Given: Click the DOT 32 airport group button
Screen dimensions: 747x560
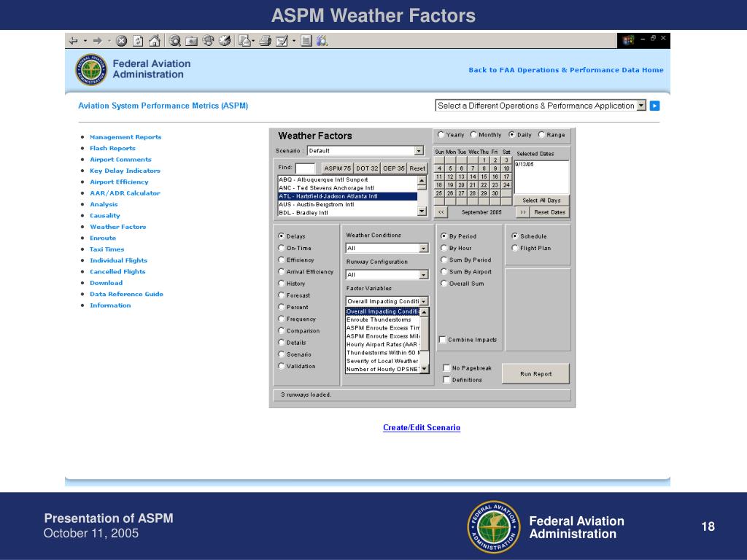Looking at the screenshot, I should click(367, 168).
